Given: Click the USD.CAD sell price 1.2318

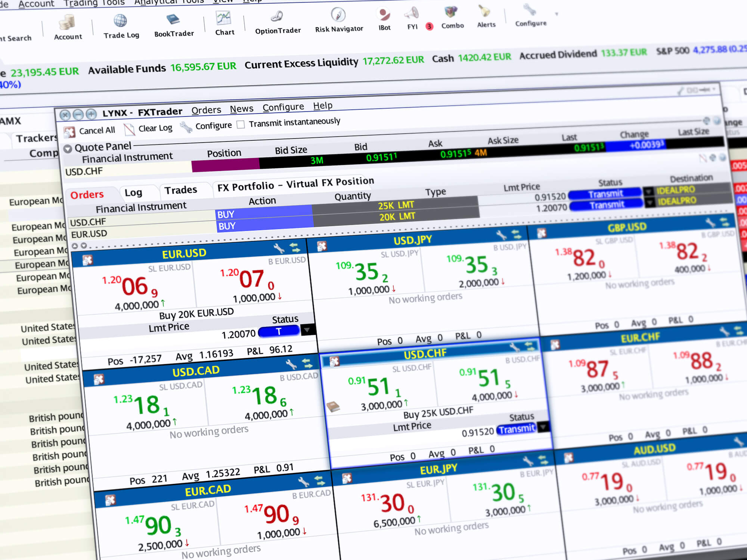Looking at the screenshot, I should coord(142,405).
